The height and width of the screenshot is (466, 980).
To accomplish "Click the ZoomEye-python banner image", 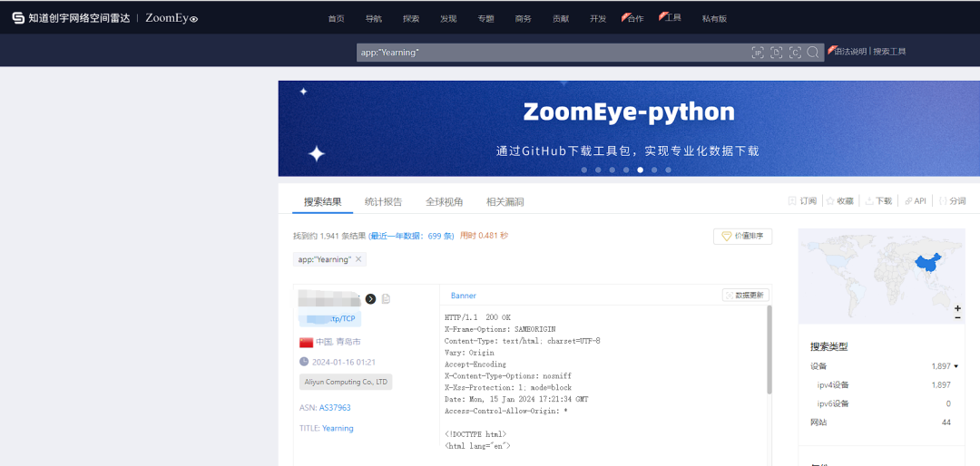I will pyautogui.click(x=629, y=128).
